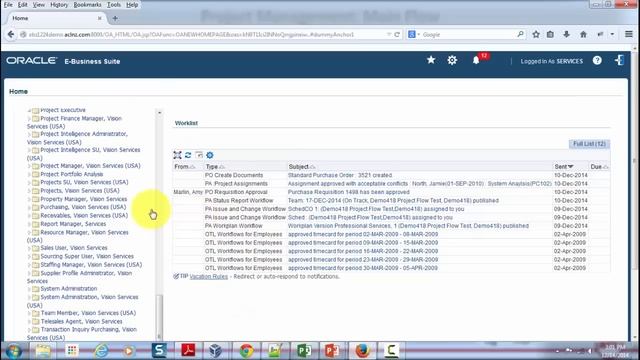Screen dimensions: 640x360
Task: Refresh the Worklist table
Action: 188,155
